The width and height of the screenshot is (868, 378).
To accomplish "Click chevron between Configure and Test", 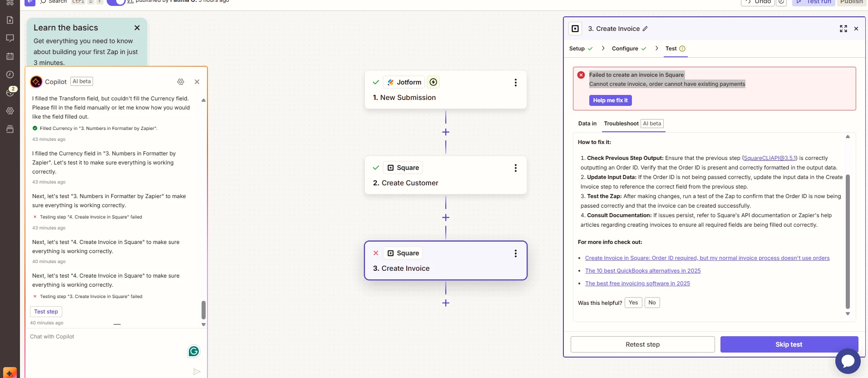I will (x=656, y=48).
